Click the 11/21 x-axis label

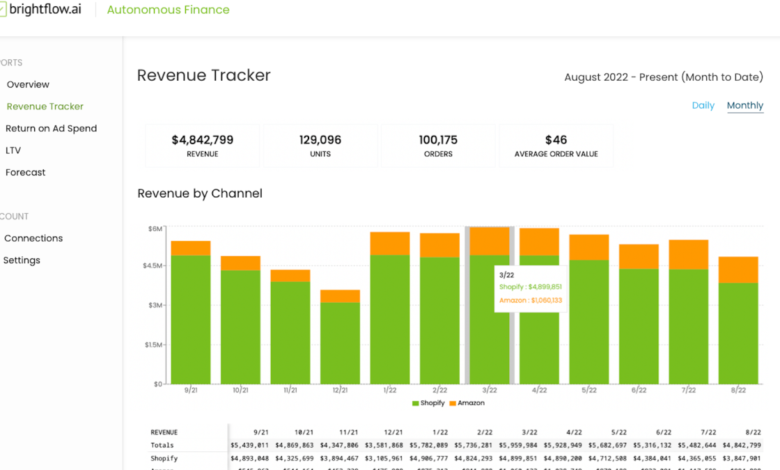tap(290, 390)
